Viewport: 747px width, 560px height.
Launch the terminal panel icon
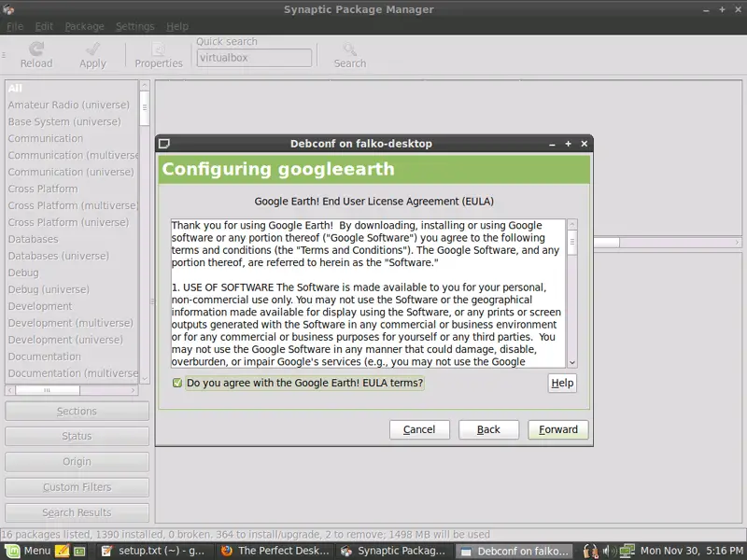coord(79,552)
